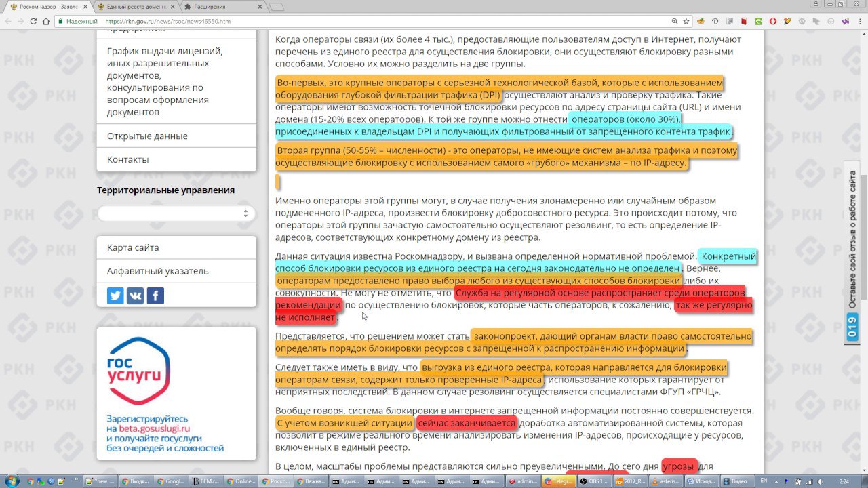Click the browser Forward arrow
Image resolution: width=868 pixels, height=488 pixels.
21,21
